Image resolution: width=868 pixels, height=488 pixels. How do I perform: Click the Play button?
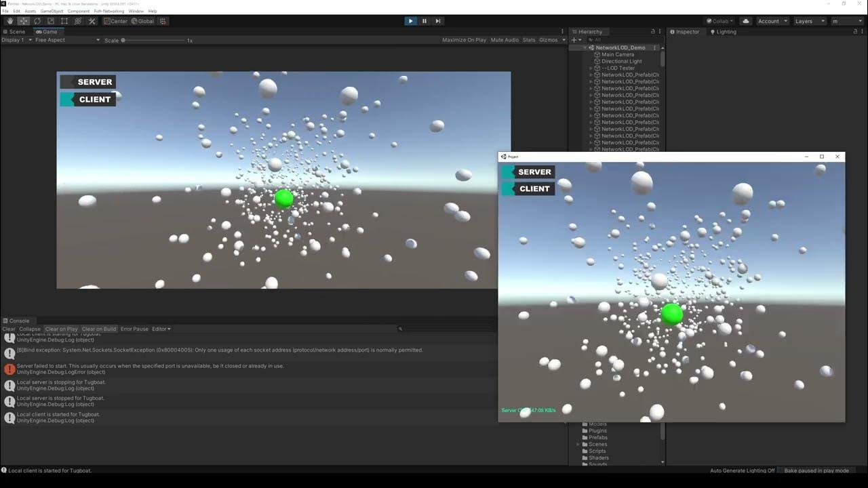pyautogui.click(x=410, y=21)
